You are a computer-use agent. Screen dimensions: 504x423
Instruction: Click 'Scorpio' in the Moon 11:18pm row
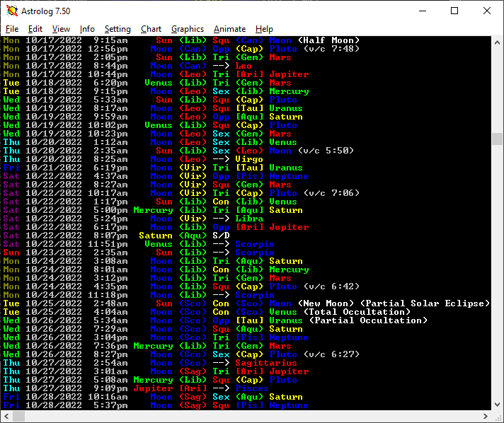point(255,295)
